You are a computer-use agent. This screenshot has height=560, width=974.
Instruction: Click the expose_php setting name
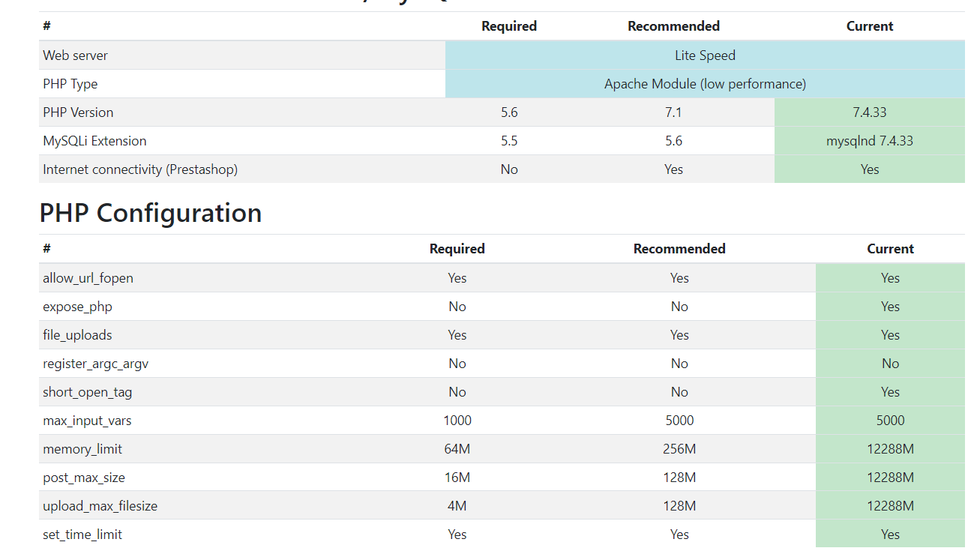click(77, 307)
